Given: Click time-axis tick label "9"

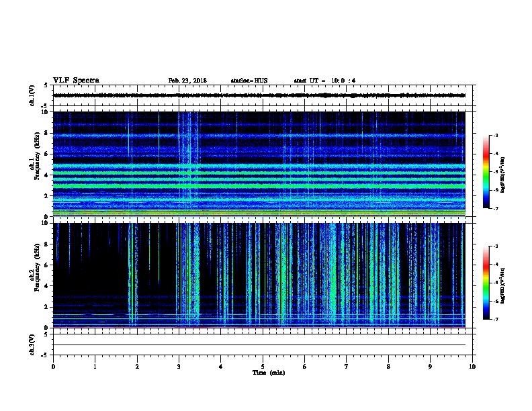Looking at the screenshot, I should tap(430, 367).
